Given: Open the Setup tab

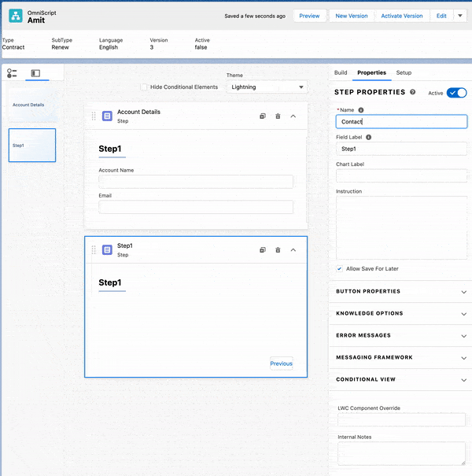Looking at the screenshot, I should (x=404, y=72).
